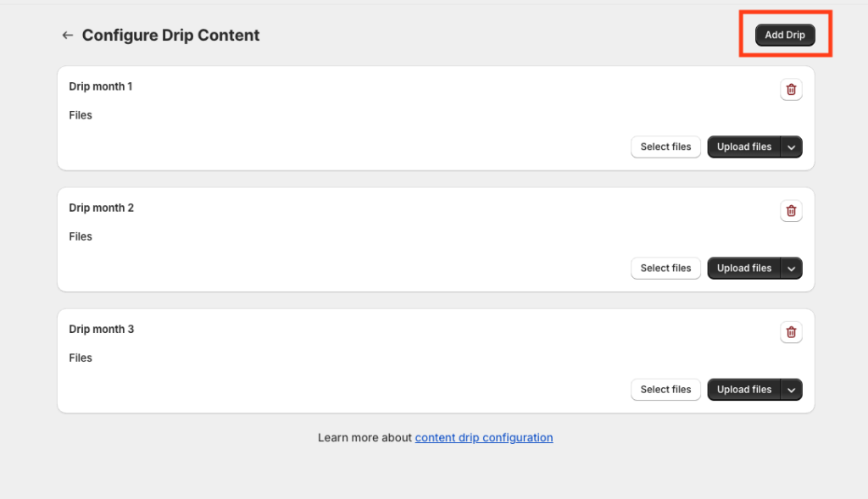
Task: Upload files to Drip month 2
Action: click(744, 269)
